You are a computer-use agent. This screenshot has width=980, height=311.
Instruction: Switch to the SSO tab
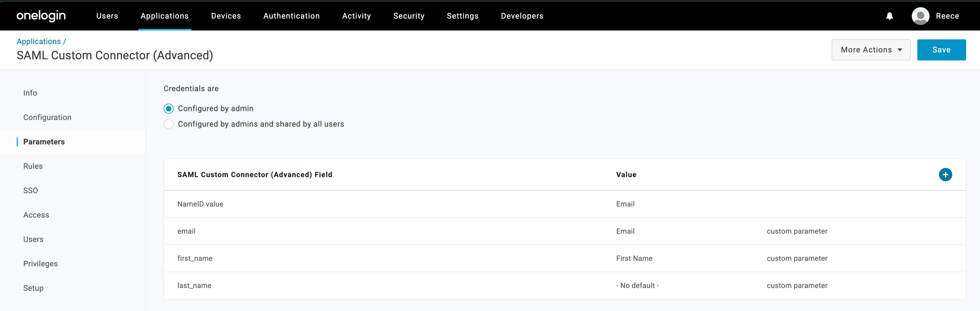pyautogui.click(x=31, y=190)
